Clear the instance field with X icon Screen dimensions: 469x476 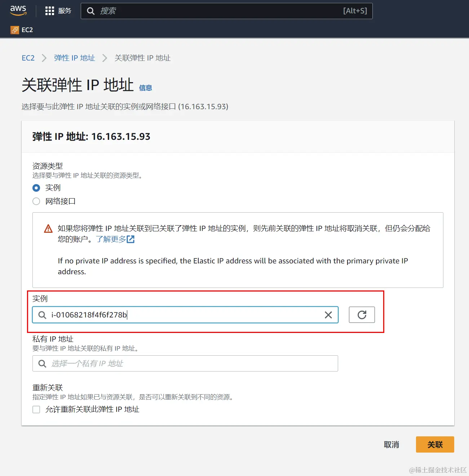[328, 315]
